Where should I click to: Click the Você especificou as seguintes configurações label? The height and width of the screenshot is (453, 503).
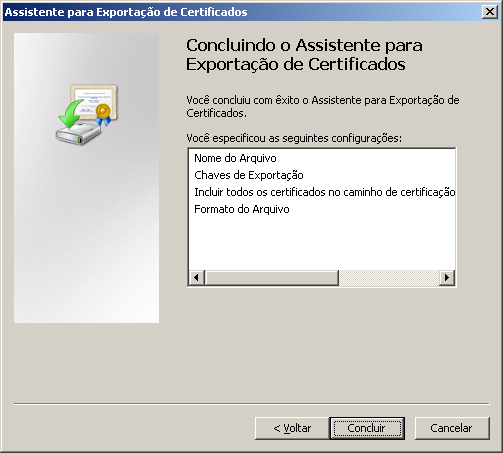[294, 138]
